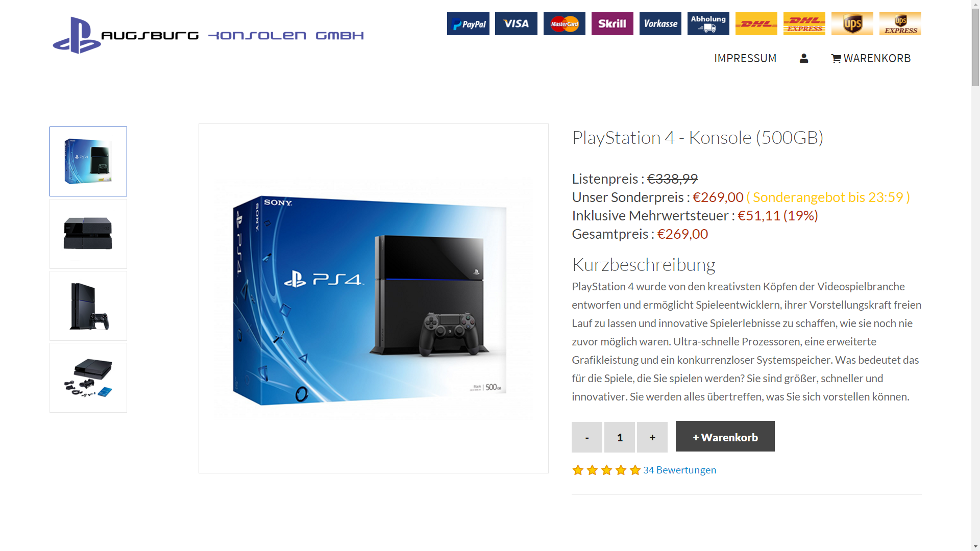Click the quantity input field
This screenshot has height=551, width=980.
pos(620,437)
